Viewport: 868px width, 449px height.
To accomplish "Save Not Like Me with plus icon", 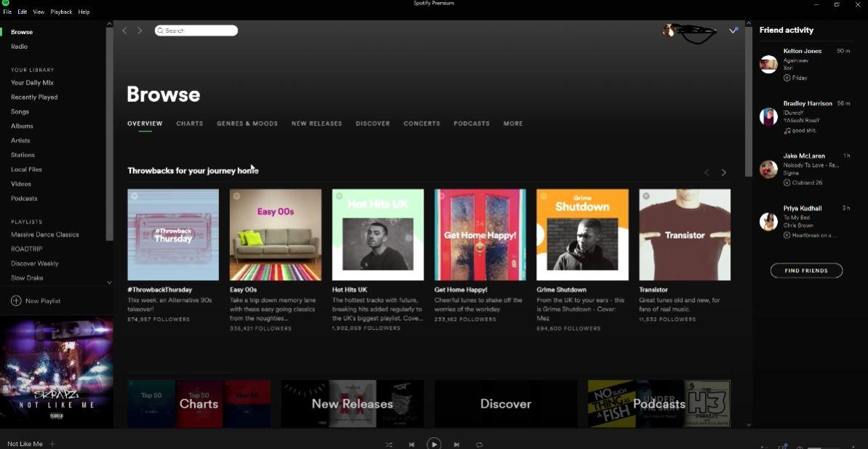I will point(52,444).
